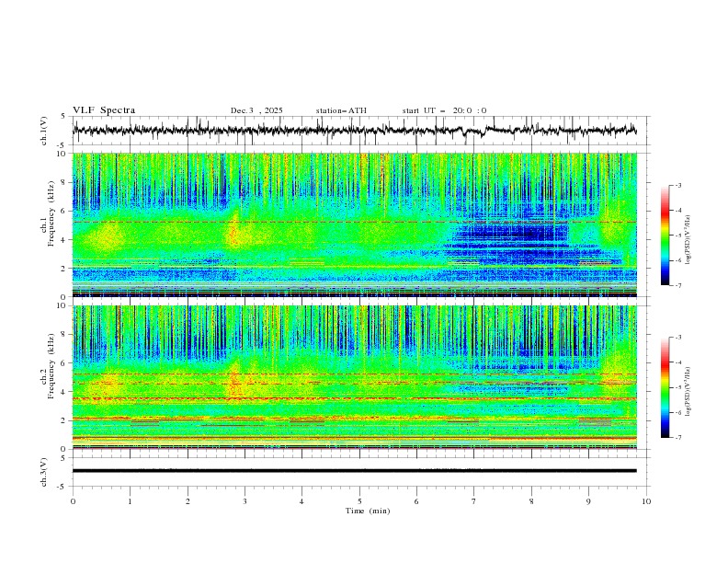Click time axis tick label '5'
The width and height of the screenshot is (728, 563).
pyautogui.click(x=359, y=501)
